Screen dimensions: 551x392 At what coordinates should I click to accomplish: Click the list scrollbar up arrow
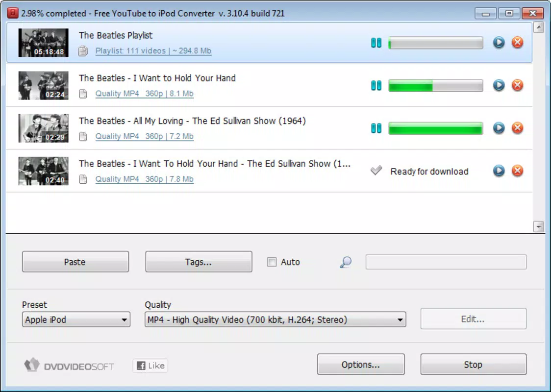pyautogui.click(x=538, y=27)
